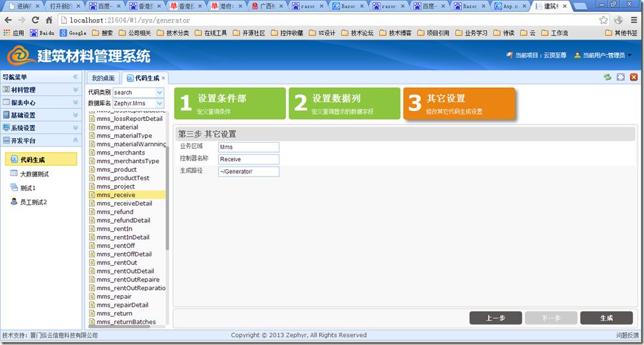The image size is (644, 345).
Task: Click the 控制器名称 input field
Action: tap(248, 159)
